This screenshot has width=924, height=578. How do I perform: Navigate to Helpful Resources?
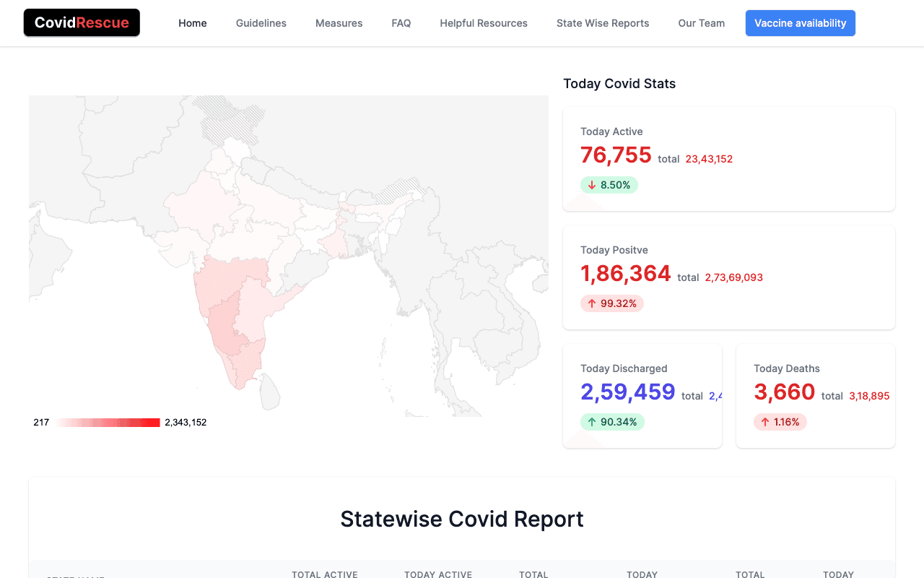[484, 23]
